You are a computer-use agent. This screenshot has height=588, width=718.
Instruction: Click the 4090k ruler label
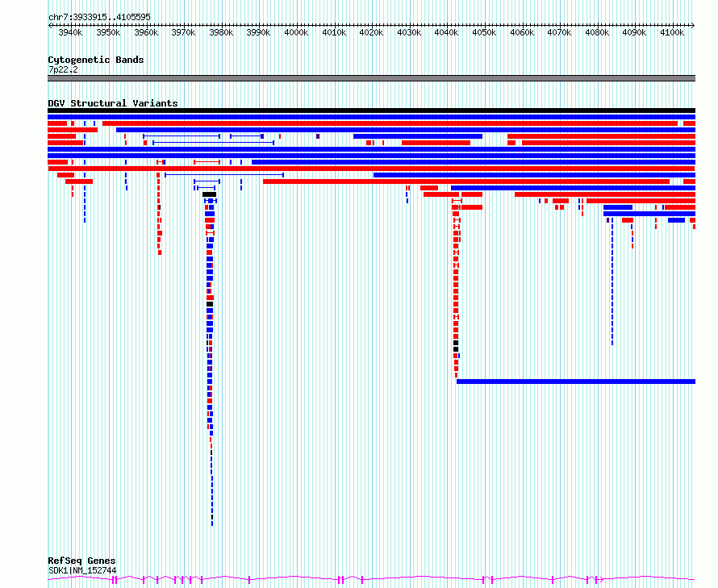(634, 32)
